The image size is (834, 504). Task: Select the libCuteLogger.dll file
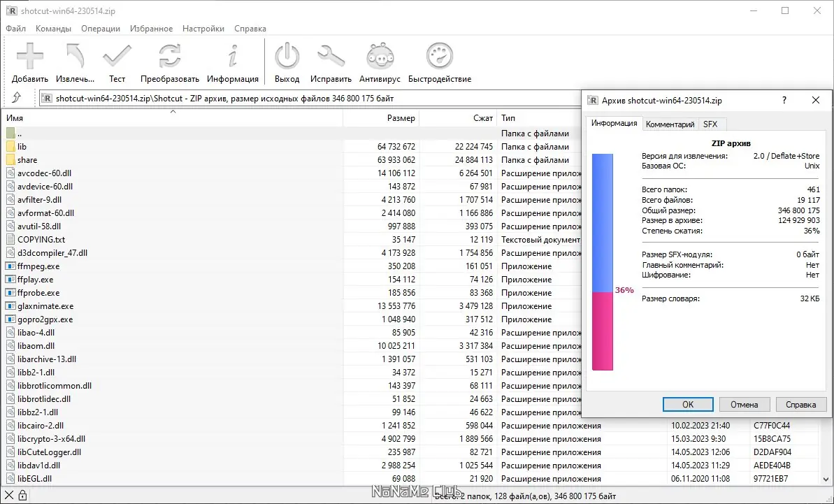[x=49, y=452]
